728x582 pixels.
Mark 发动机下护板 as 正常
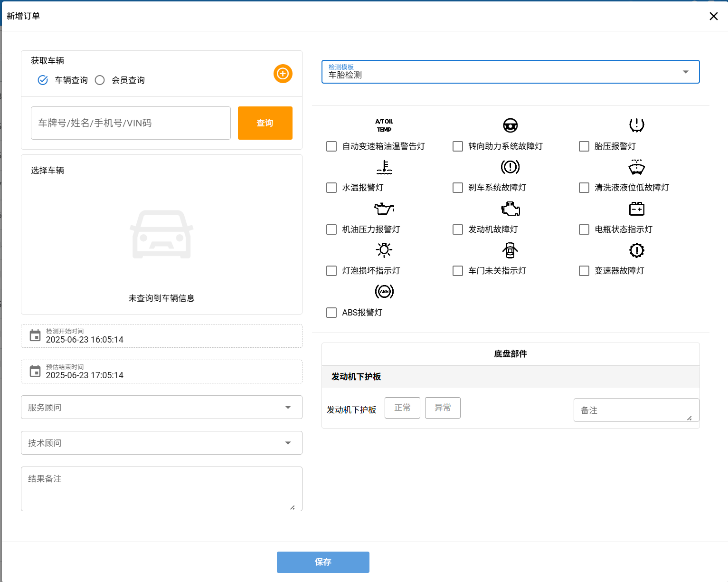tap(402, 408)
